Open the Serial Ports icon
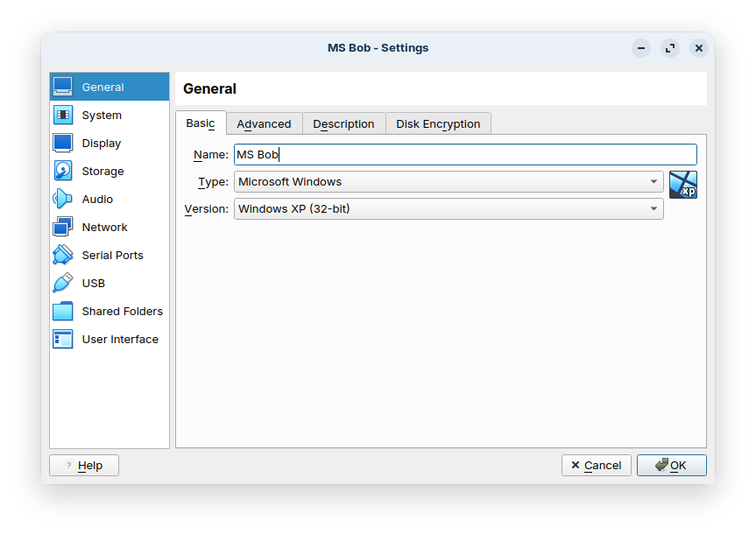 pos(63,255)
